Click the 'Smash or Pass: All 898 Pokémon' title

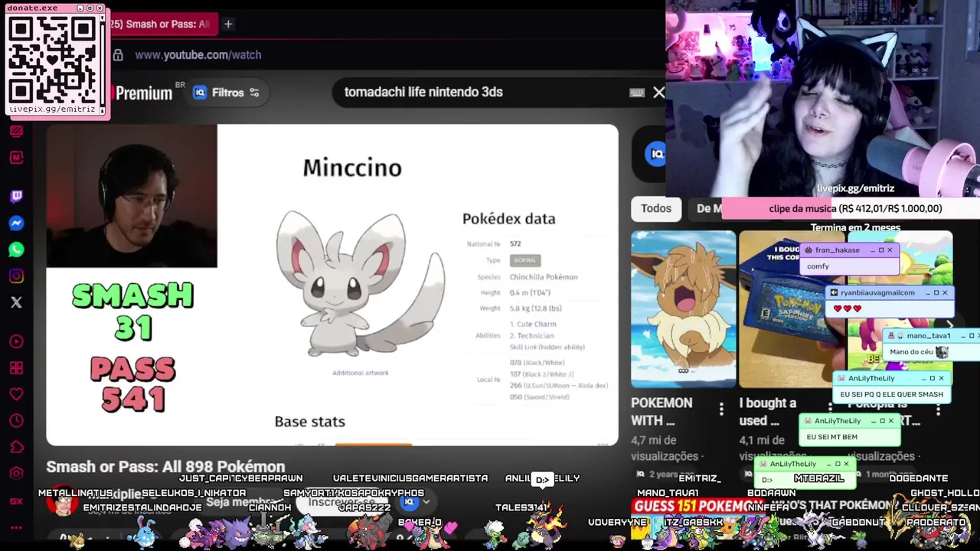tap(165, 466)
